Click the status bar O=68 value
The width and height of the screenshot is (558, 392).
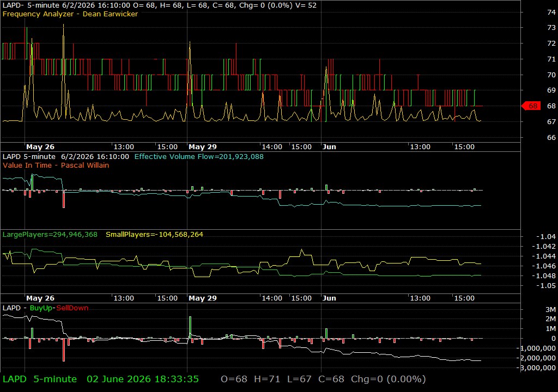(234, 379)
